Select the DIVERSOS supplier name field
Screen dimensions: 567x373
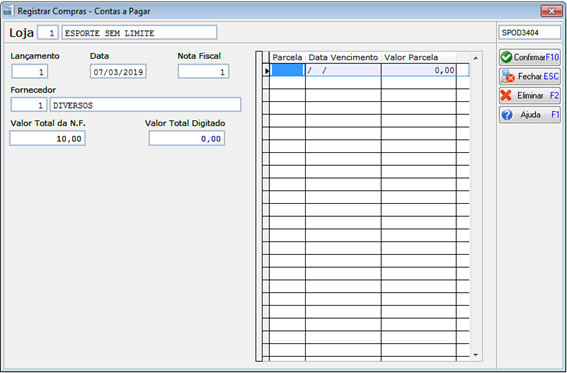click(x=145, y=105)
